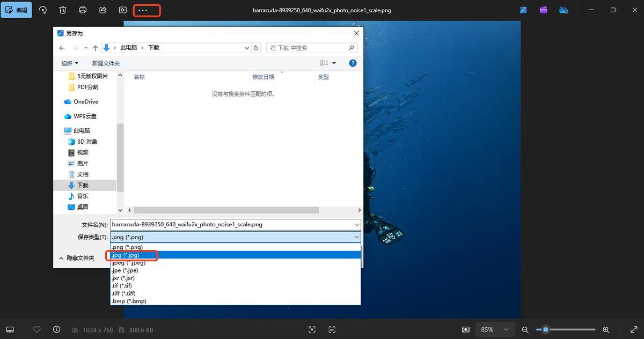The width and height of the screenshot is (644, 339).
Task: Click the 新建文件夹 button
Action: 106,63
